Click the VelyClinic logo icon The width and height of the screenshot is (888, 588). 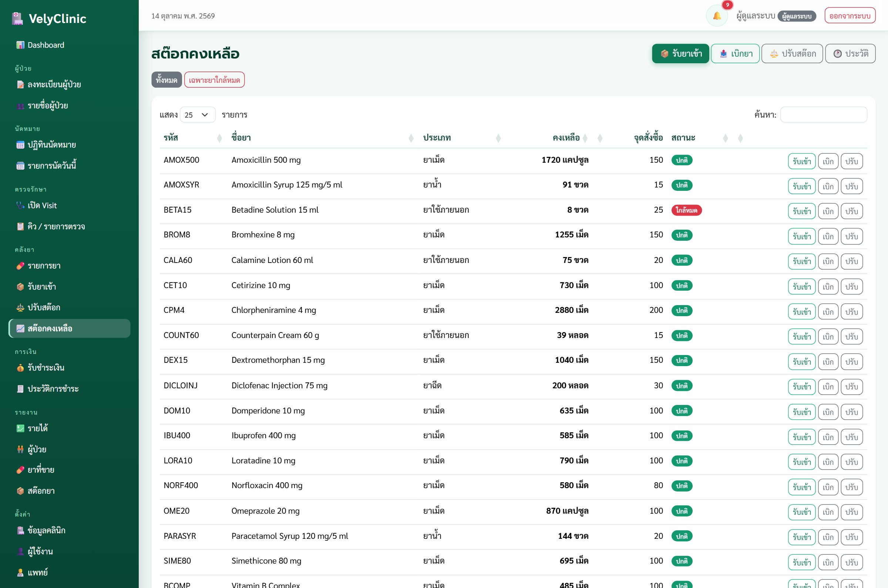(17, 18)
